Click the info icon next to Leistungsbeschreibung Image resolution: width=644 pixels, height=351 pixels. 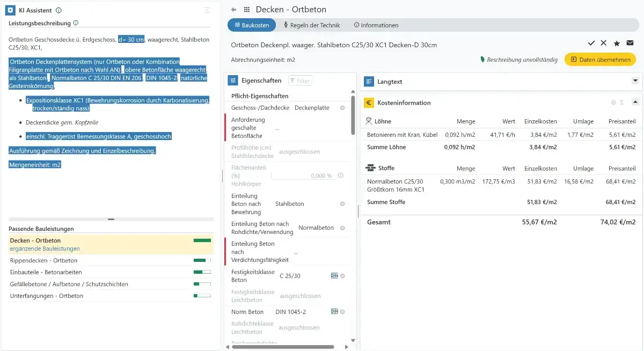tap(76, 23)
